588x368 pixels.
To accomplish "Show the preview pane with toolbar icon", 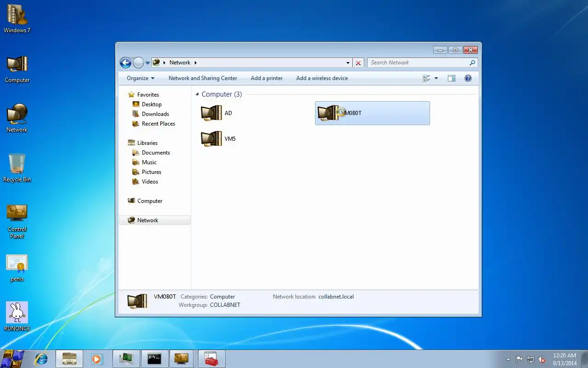I will [x=452, y=78].
